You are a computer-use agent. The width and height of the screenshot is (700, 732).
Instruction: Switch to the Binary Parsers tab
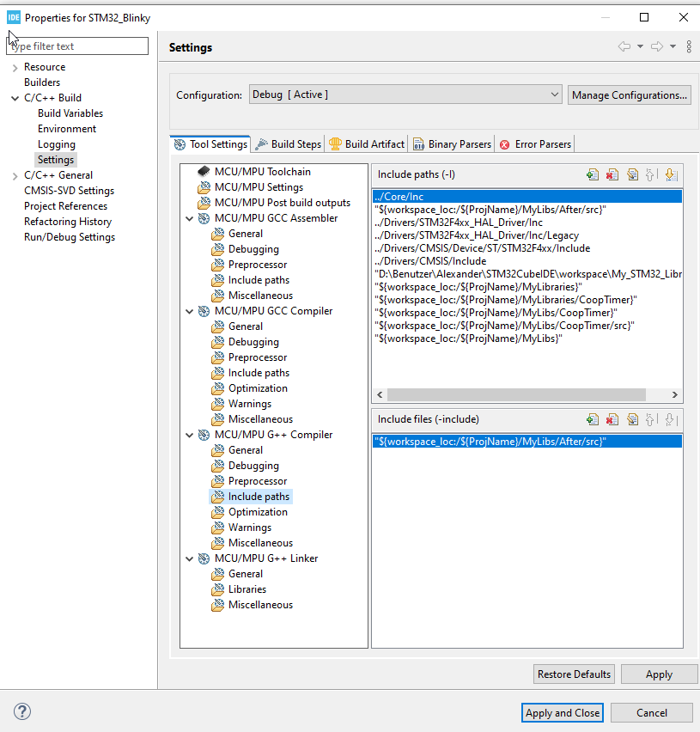[452, 144]
